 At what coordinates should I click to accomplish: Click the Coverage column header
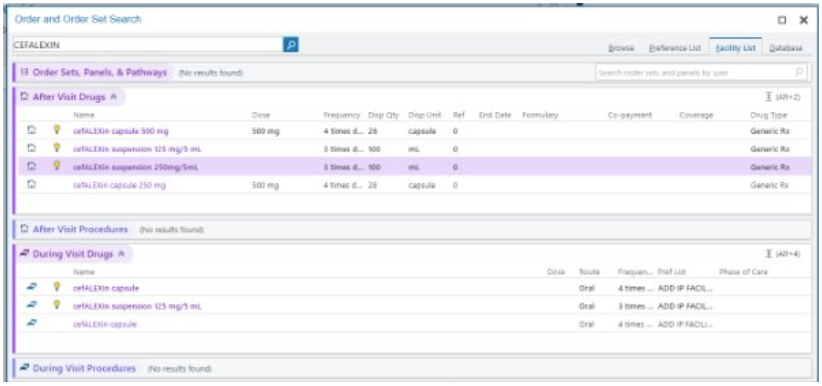pyautogui.click(x=696, y=115)
